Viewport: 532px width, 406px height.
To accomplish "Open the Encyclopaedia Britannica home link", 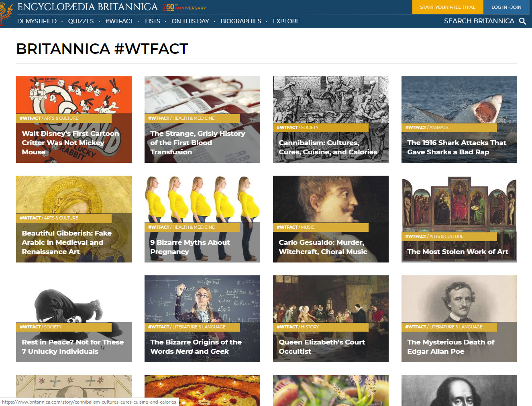I will tap(88, 7).
